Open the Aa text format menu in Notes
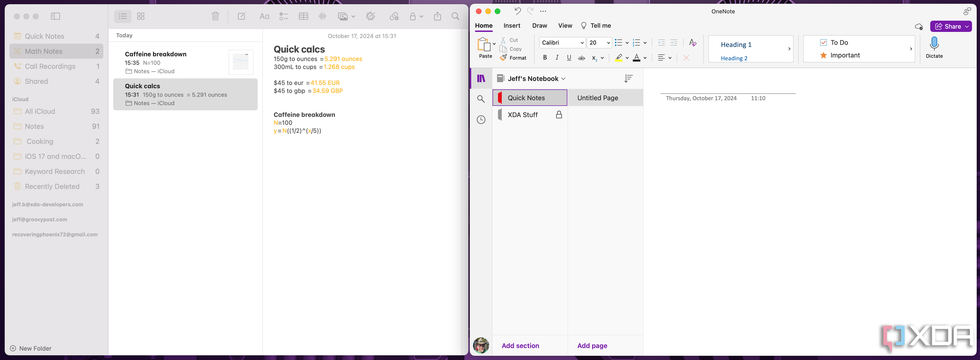 pos(264,16)
